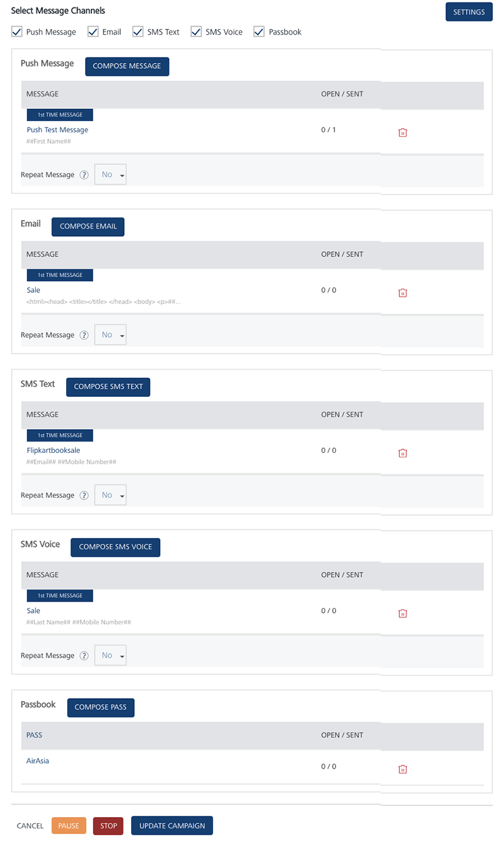Delete the AirAsia pass
504x853 pixels.
403,769
